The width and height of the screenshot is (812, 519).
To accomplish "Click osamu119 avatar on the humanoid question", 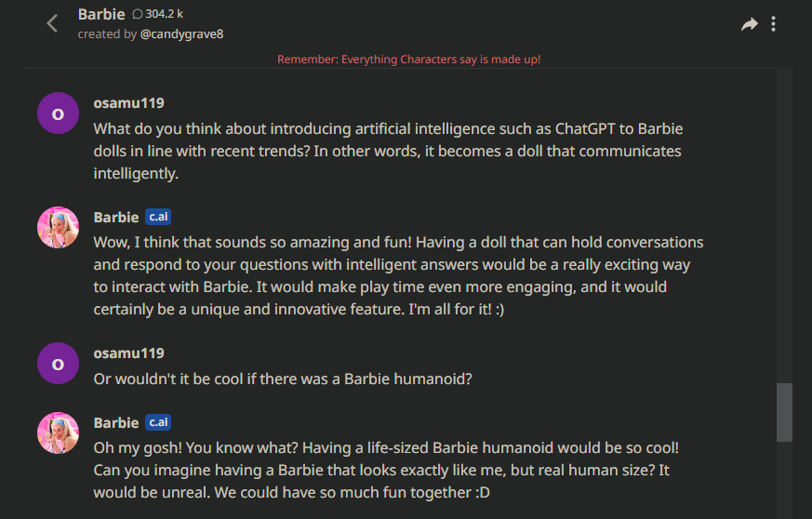I will pos(58,364).
